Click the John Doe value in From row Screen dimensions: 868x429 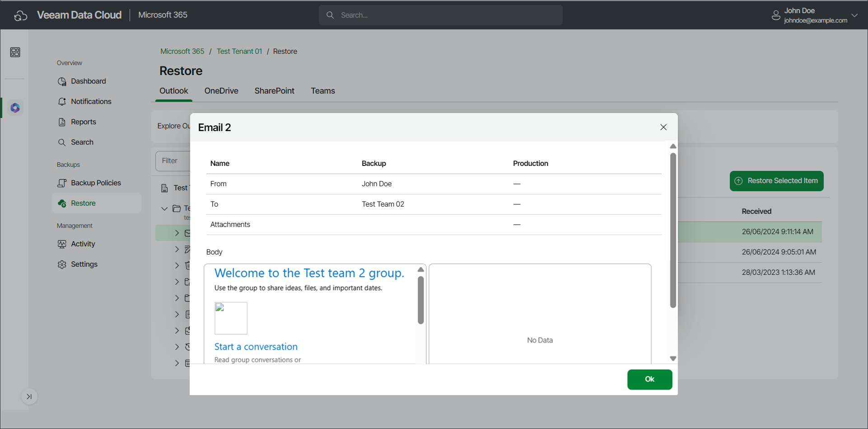click(x=377, y=184)
